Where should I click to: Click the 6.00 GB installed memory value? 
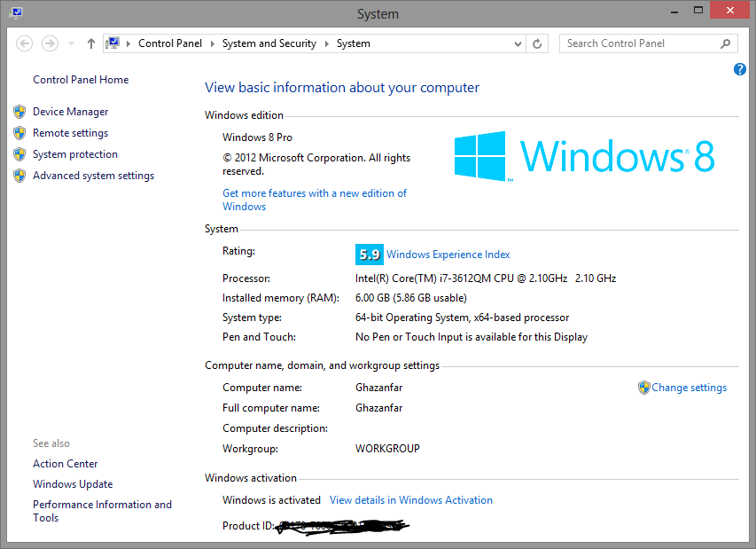[410, 298]
